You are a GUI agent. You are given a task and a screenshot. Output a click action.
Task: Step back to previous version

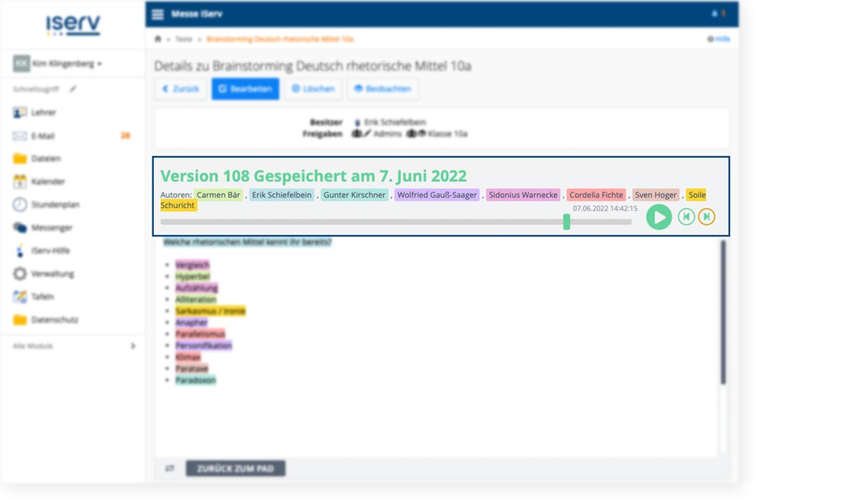click(x=686, y=217)
